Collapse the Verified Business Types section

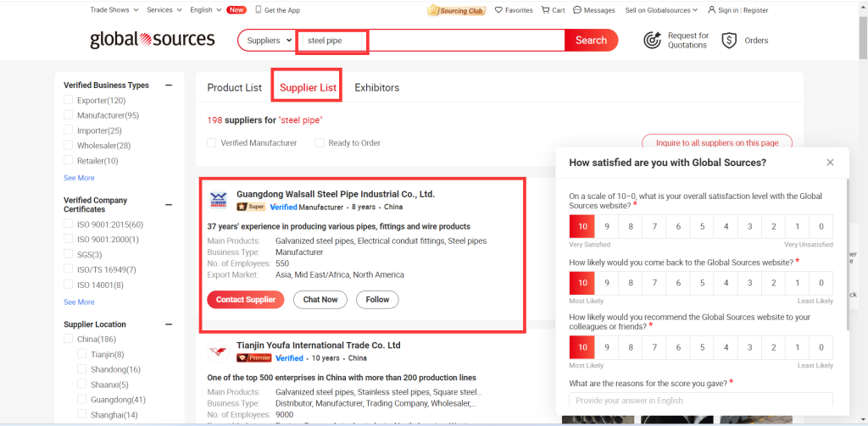point(169,86)
